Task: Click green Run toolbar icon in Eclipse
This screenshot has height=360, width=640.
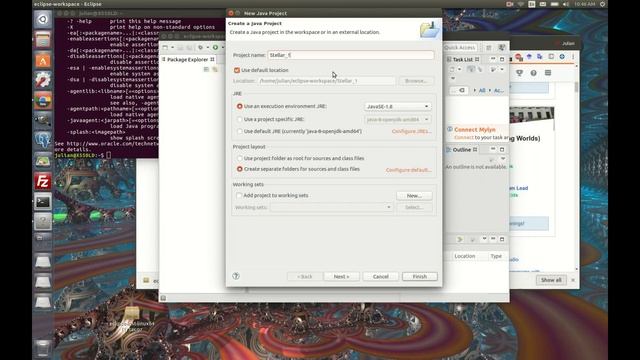Action: (215, 48)
